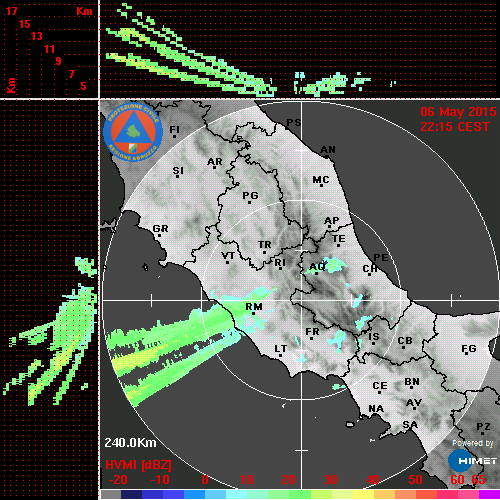Click the "NA" city label on the map
The width and height of the screenshot is (500, 500).
click(x=376, y=409)
